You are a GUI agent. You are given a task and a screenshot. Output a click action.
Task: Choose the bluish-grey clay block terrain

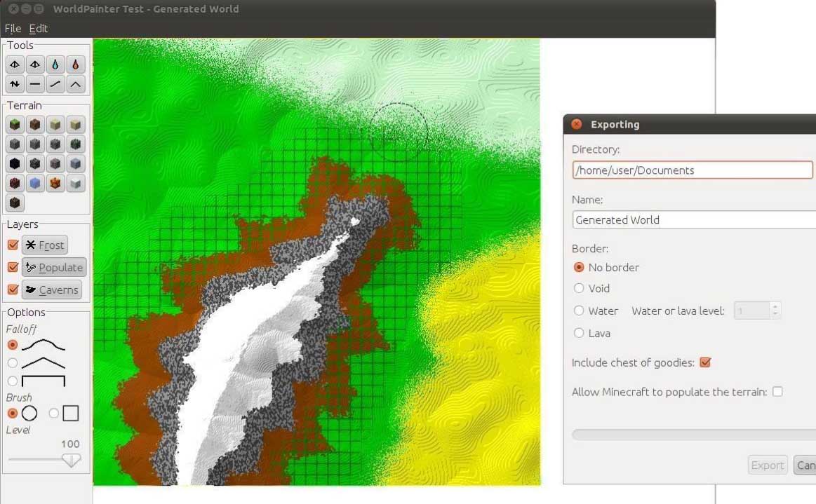click(x=76, y=164)
